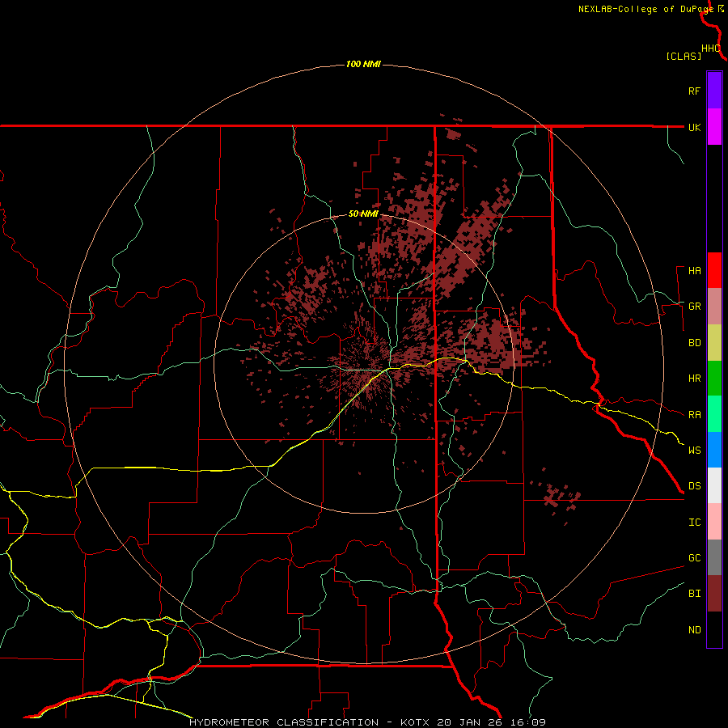Select the BD yellow legend swatch
Image resolution: width=728 pixels, height=728 pixels.
(714, 342)
